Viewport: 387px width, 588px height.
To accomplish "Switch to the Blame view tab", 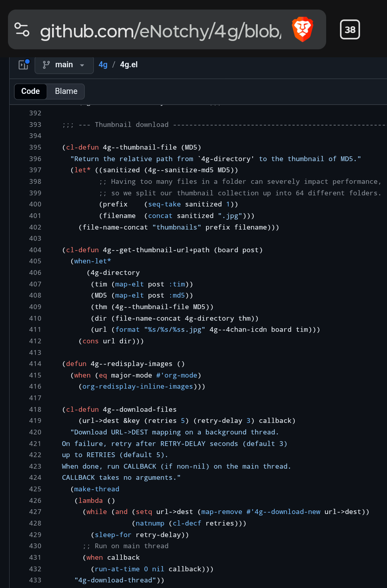I will click(x=66, y=91).
